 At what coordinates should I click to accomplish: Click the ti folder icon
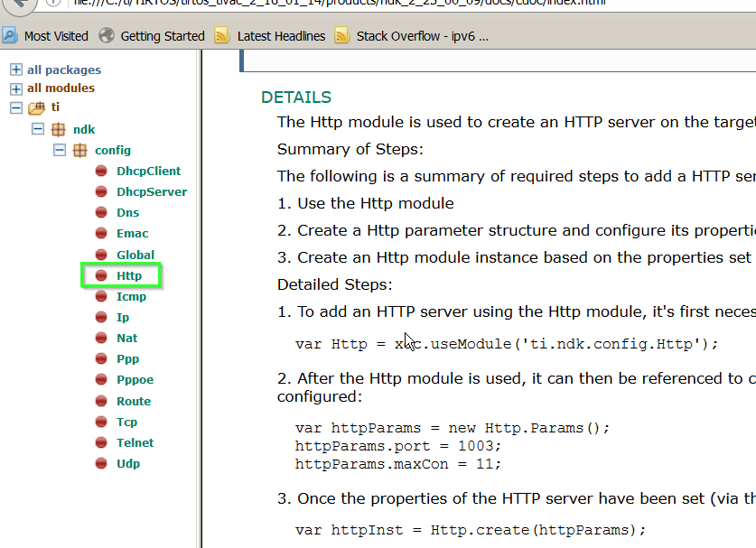pos(37,108)
